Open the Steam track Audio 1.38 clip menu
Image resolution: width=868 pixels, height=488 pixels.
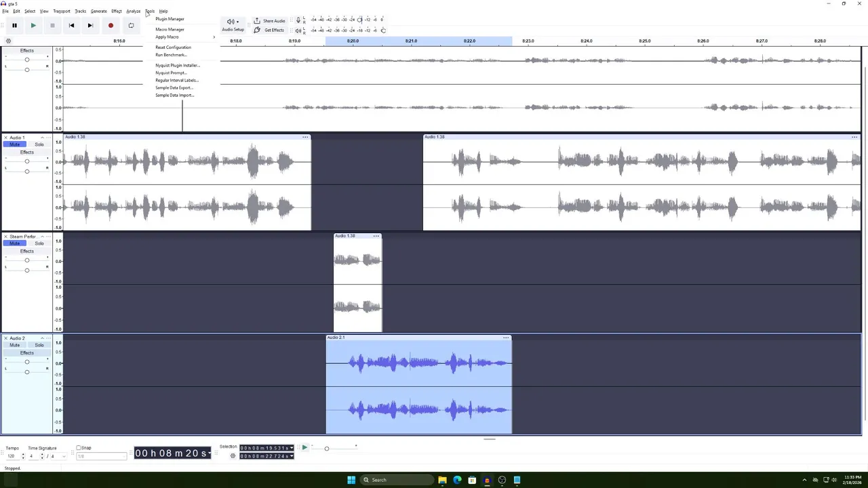pos(376,236)
